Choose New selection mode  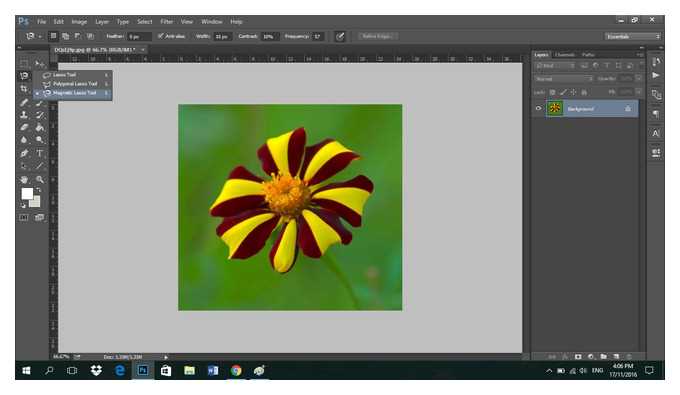[53, 36]
